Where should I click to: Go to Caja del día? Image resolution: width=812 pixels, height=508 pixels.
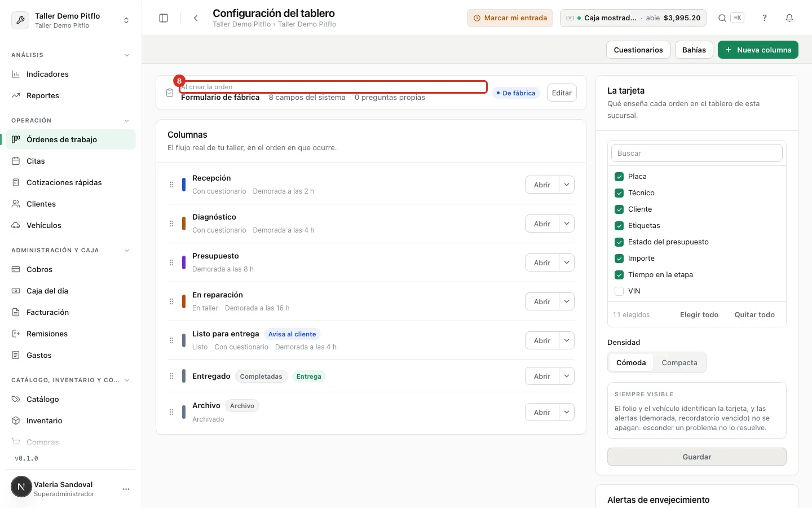(71, 291)
